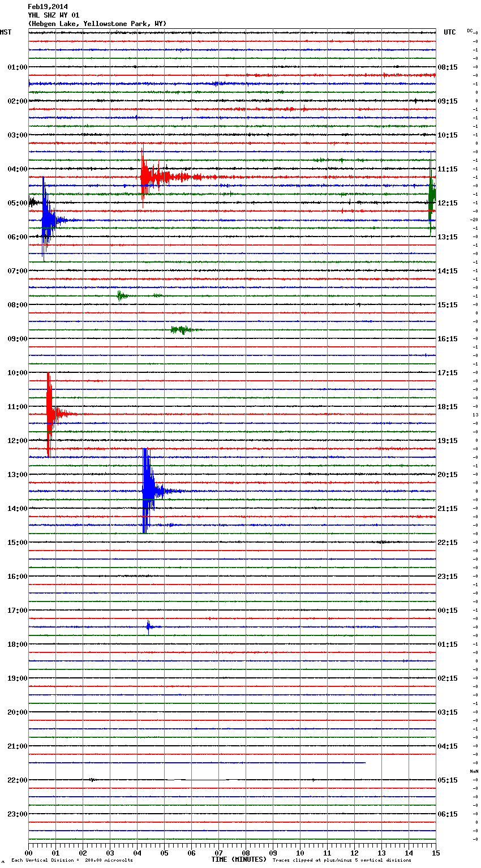Select the 04:00 MST time label
Screen dimensions: 481x868
pos(17,169)
